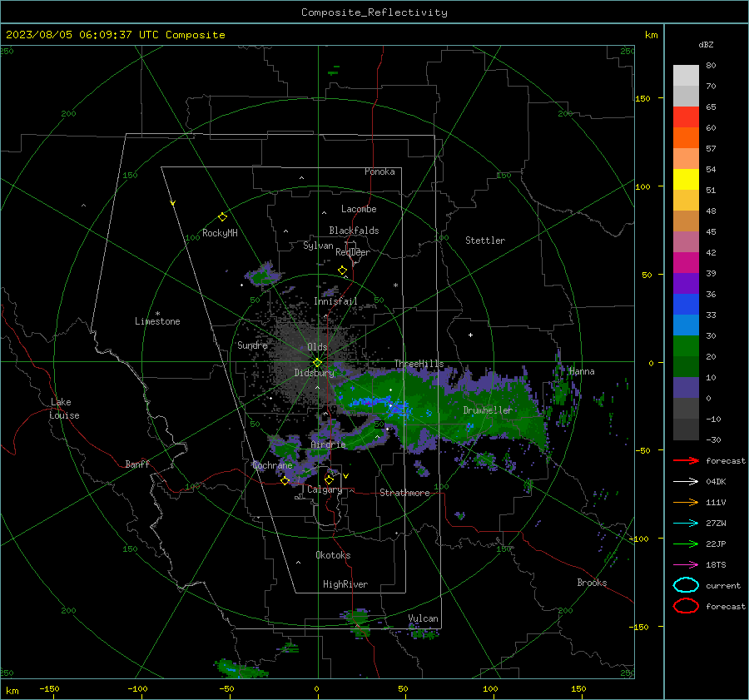Click the yellow diamond marker below Cochrane
Screen dimensions: 749x700
pyautogui.click(x=285, y=481)
